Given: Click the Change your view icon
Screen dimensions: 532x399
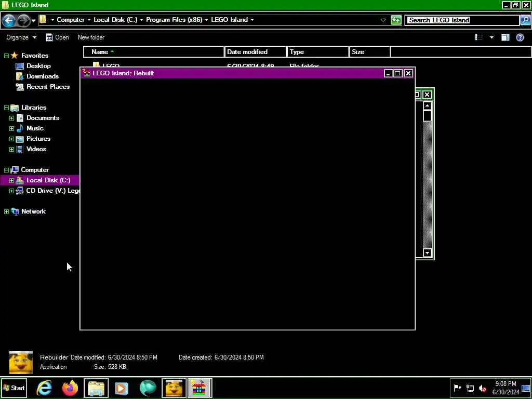Looking at the screenshot, I should pyautogui.click(x=478, y=37).
